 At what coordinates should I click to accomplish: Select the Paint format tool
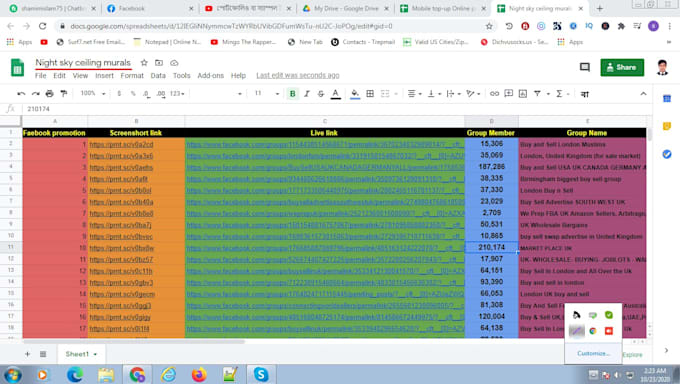pyautogui.click(x=64, y=94)
